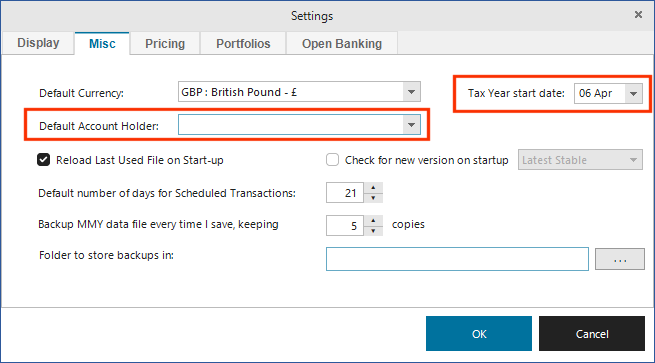Increase scheduled transactions days with up arrow
The width and height of the screenshot is (655, 363).
(373, 188)
